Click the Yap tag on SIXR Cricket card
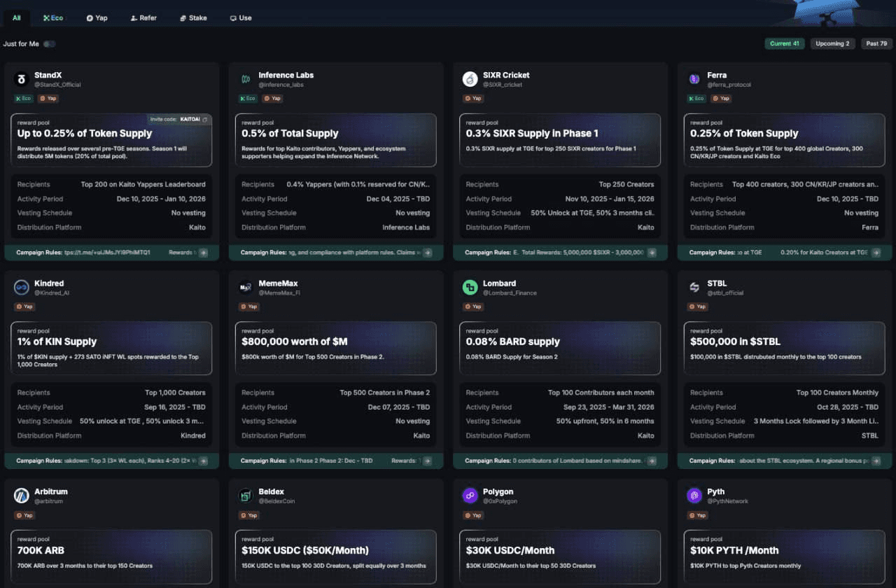This screenshot has height=588, width=896. coord(472,99)
